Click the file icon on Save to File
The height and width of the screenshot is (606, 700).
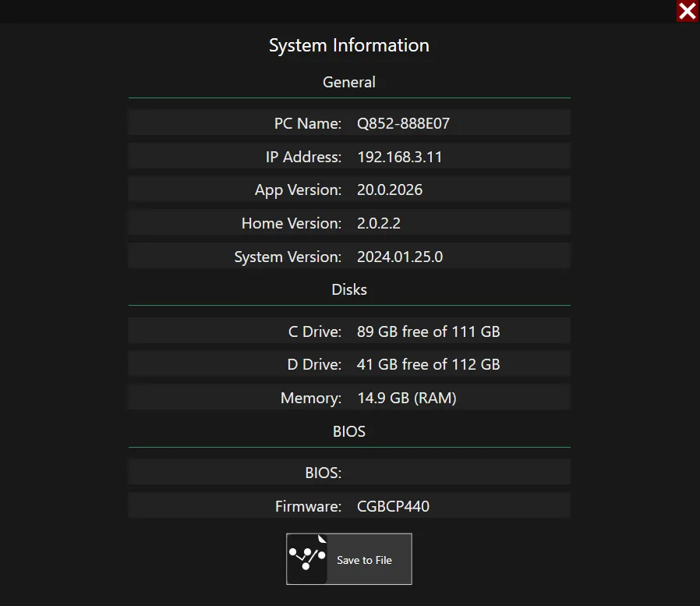[x=307, y=558]
